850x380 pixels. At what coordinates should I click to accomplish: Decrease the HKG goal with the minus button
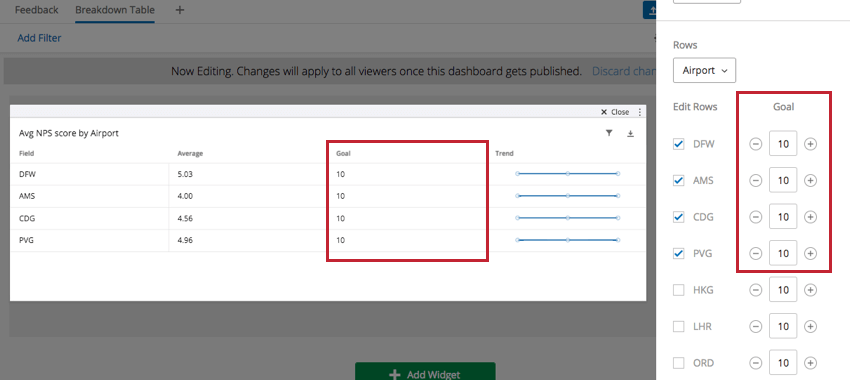[x=755, y=290]
